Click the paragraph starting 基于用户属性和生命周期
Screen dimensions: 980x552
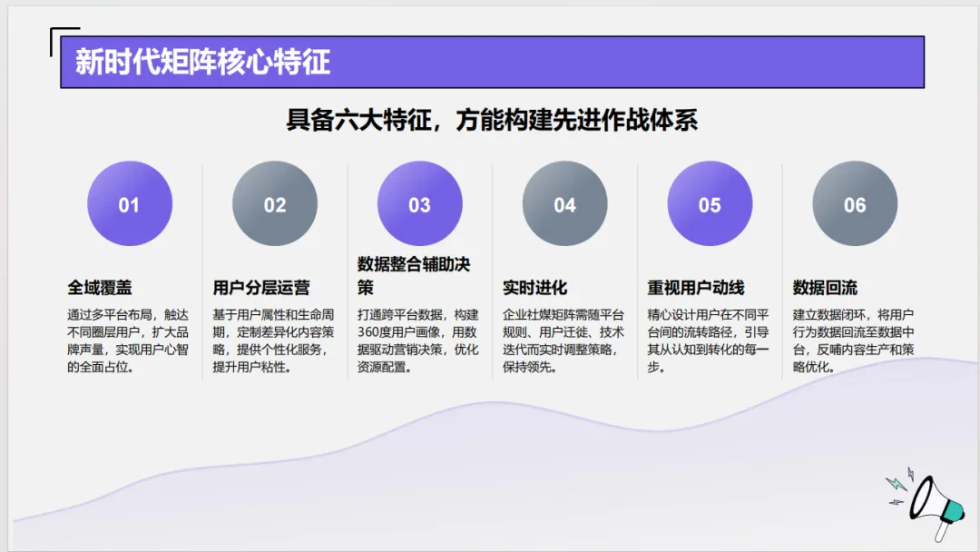(x=273, y=340)
